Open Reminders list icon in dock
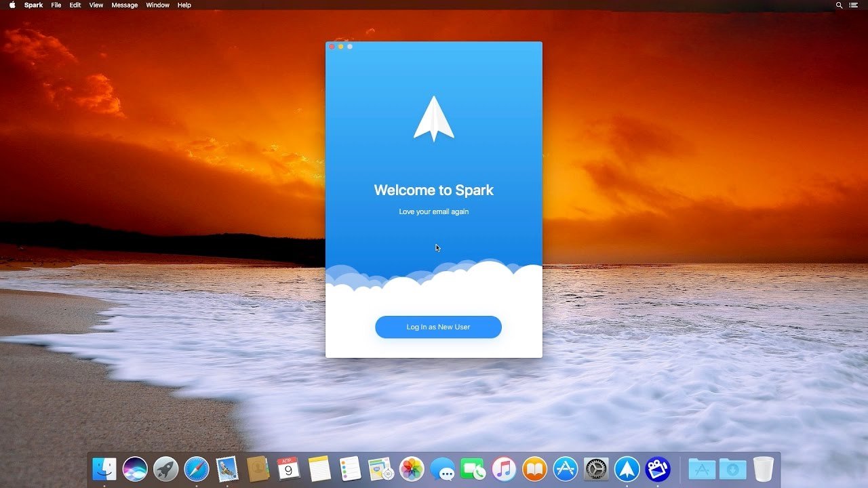 (350, 468)
